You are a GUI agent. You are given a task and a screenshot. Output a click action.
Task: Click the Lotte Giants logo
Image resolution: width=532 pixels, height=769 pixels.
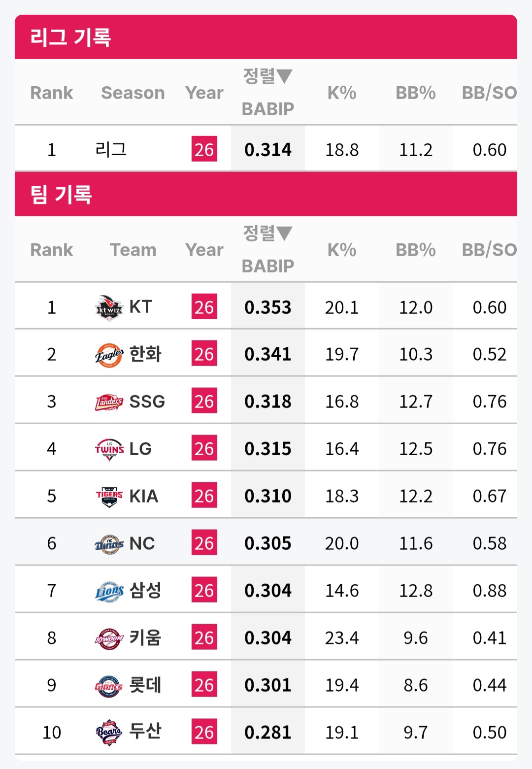pyautogui.click(x=109, y=686)
